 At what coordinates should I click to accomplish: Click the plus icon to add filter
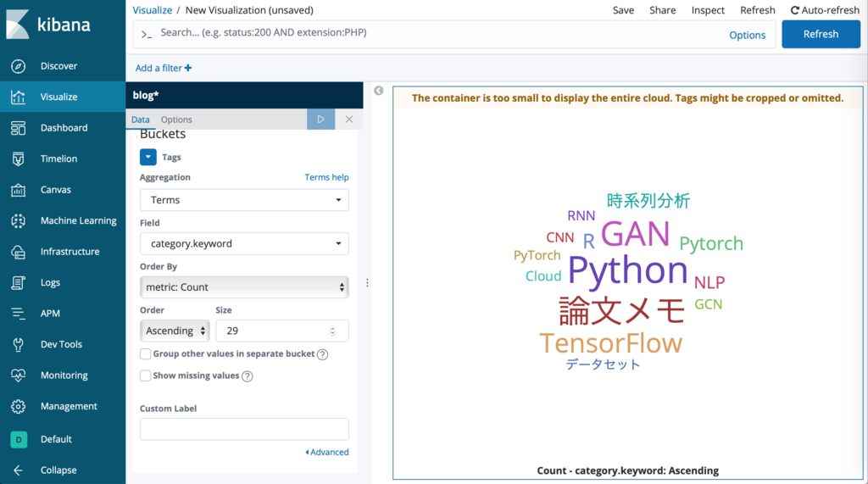188,68
